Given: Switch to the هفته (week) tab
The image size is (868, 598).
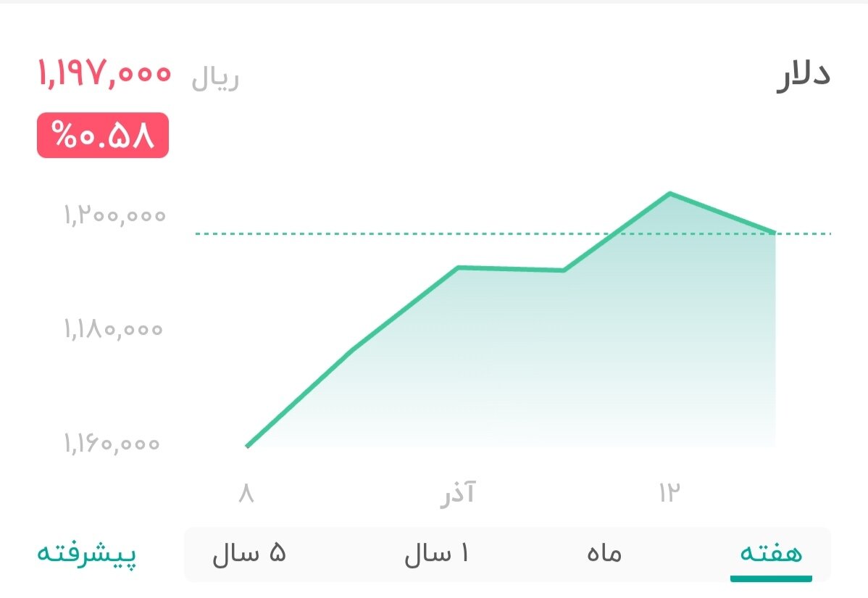Looking at the screenshot, I should pyautogui.click(x=770, y=555).
